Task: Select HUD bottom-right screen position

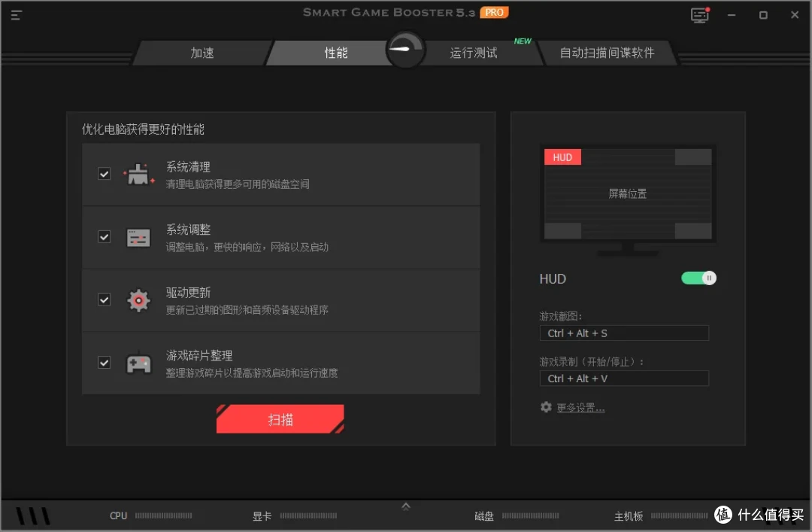Action: coord(693,231)
